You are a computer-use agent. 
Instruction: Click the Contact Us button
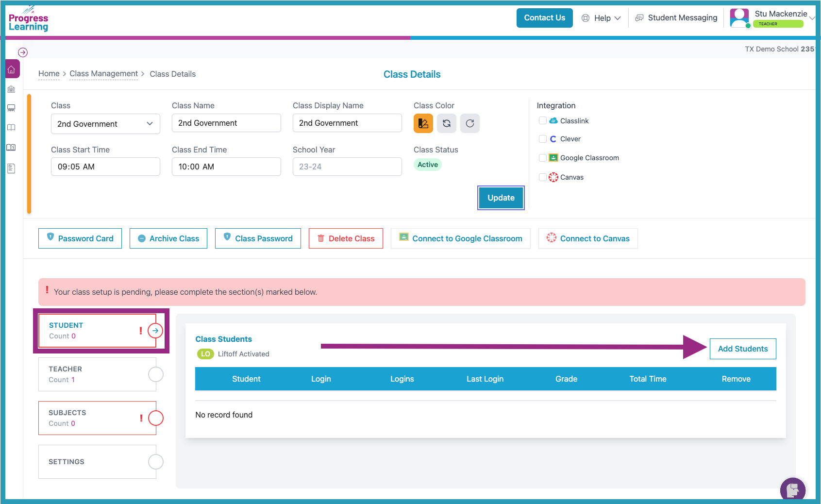pos(545,18)
